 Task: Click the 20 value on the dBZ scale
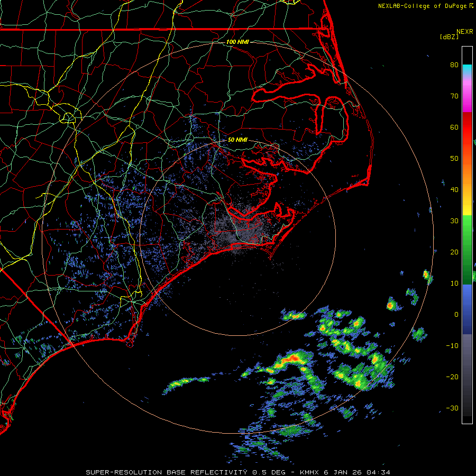(454, 252)
